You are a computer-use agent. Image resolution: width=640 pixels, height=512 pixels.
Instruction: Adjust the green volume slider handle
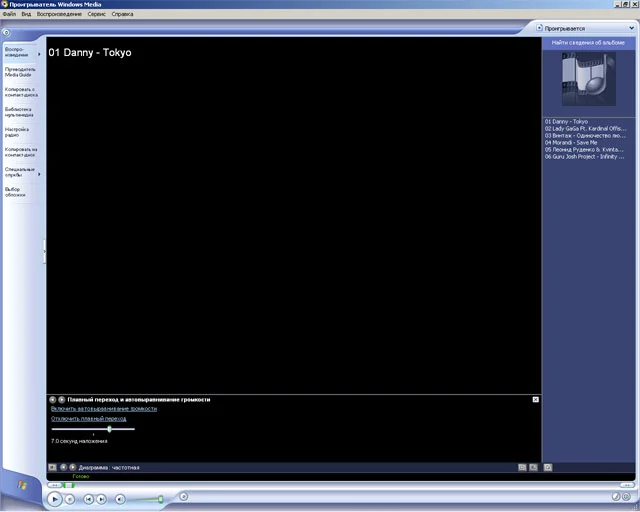coord(161,499)
